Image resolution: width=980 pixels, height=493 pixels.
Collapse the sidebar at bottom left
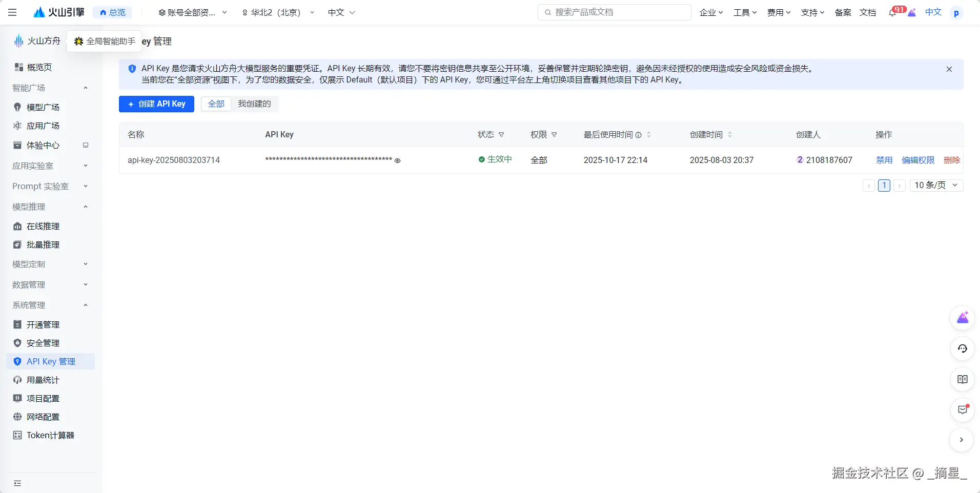pyautogui.click(x=17, y=483)
